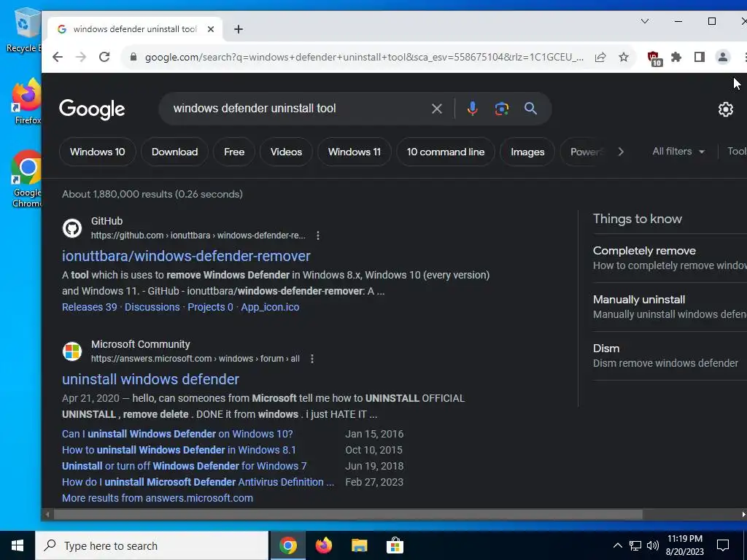Submit search with the magnifier icon
This screenshot has width=747, height=560.
[531, 109]
